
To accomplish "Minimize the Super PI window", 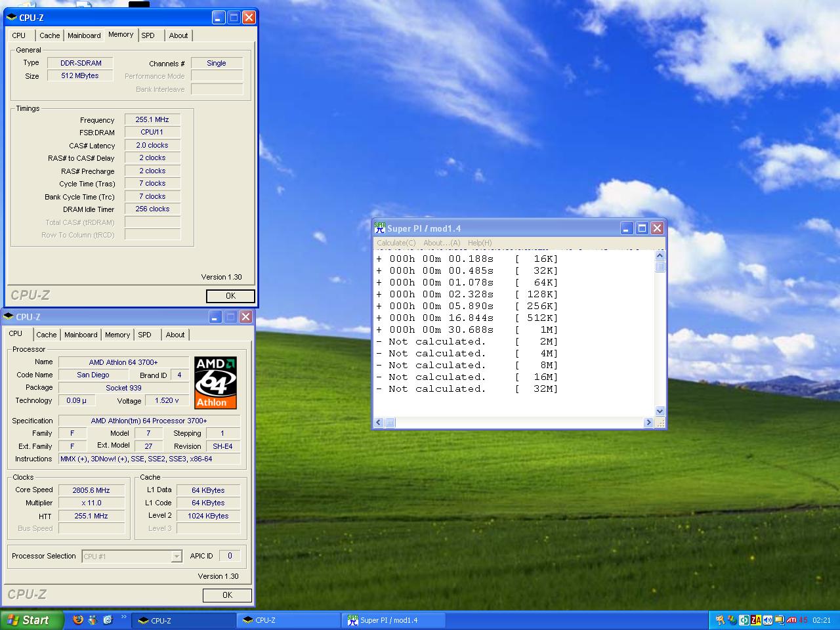I will point(627,228).
